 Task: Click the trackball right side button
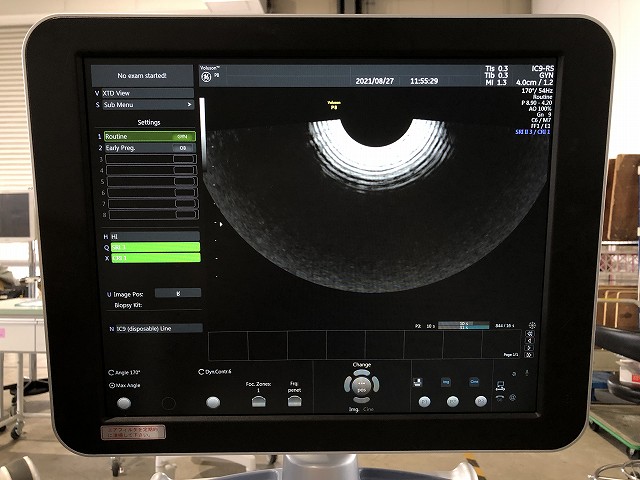click(x=376, y=384)
